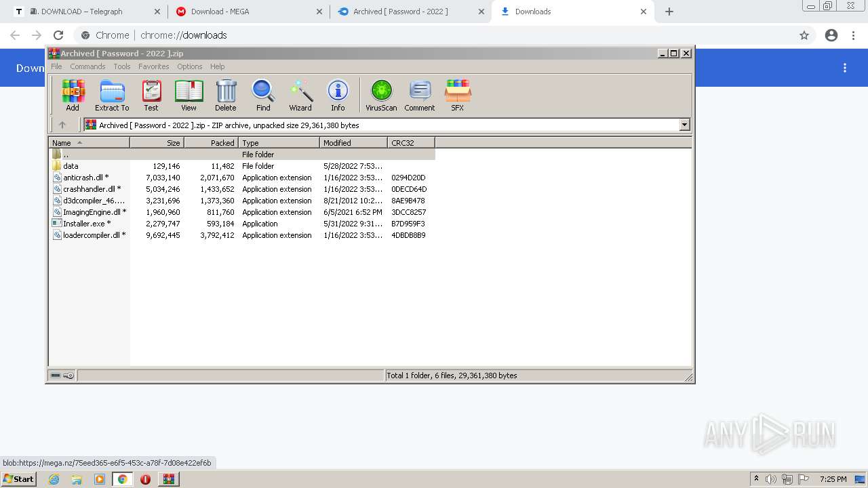The image size is (868, 488).
Task: Switch to the Download - MEGA tab
Action: pyautogui.click(x=248, y=12)
